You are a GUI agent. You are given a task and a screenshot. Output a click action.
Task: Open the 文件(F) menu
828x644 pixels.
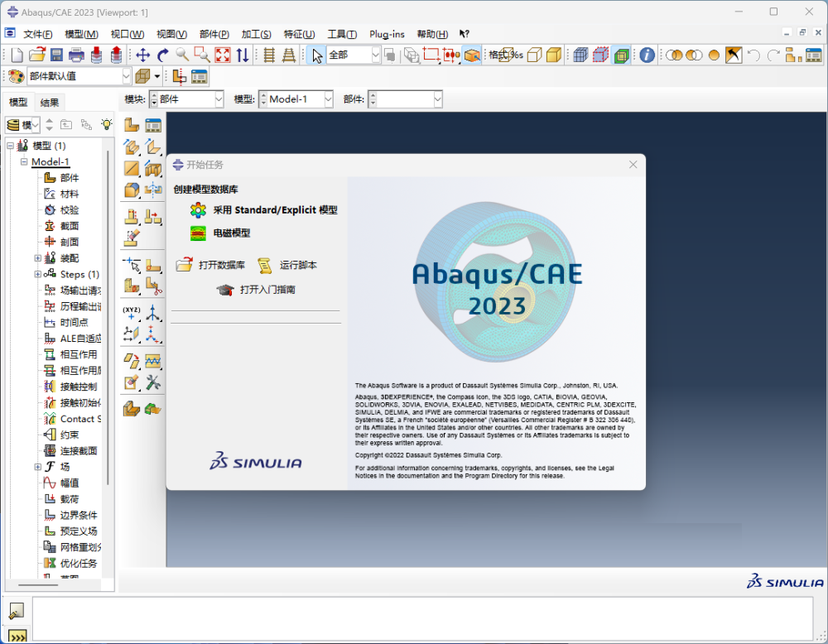coord(37,34)
